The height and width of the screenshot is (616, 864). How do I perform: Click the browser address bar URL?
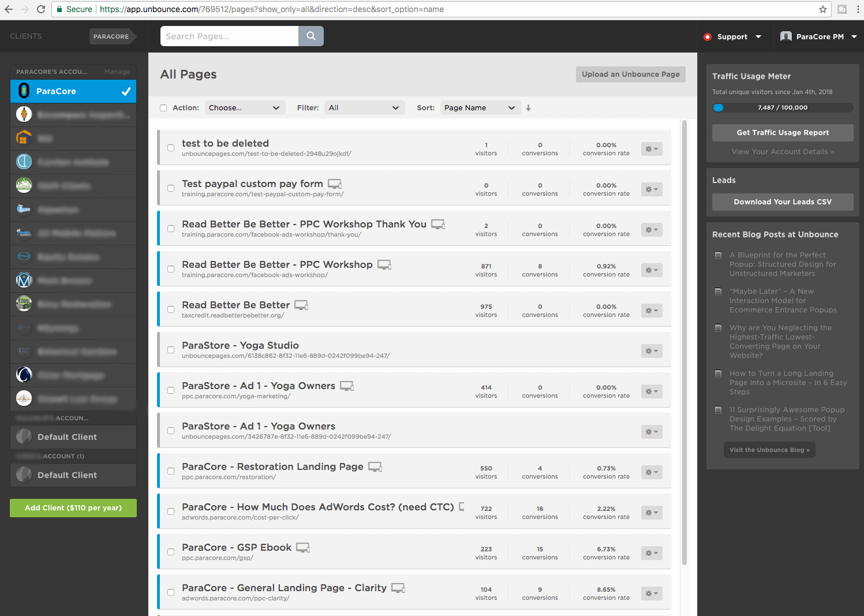pos(272,9)
